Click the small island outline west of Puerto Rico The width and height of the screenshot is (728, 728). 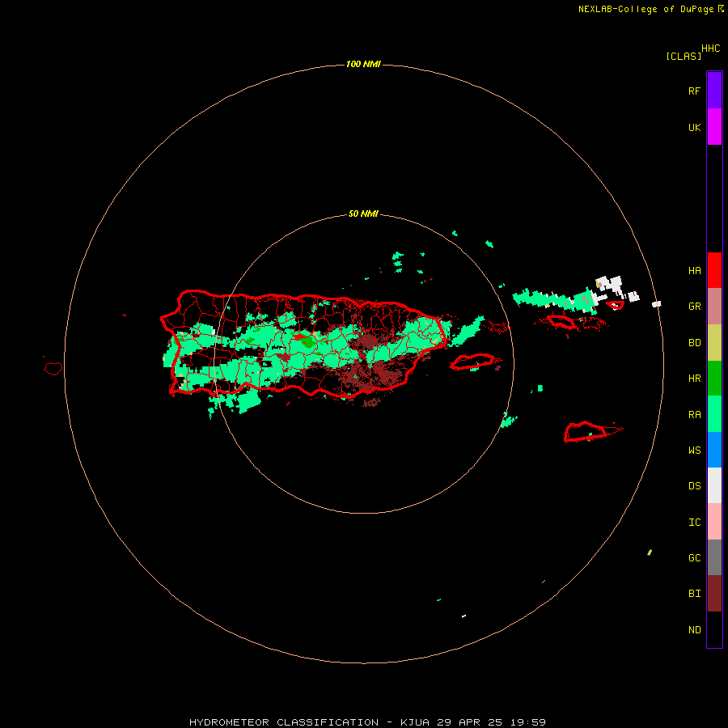[x=53, y=369]
